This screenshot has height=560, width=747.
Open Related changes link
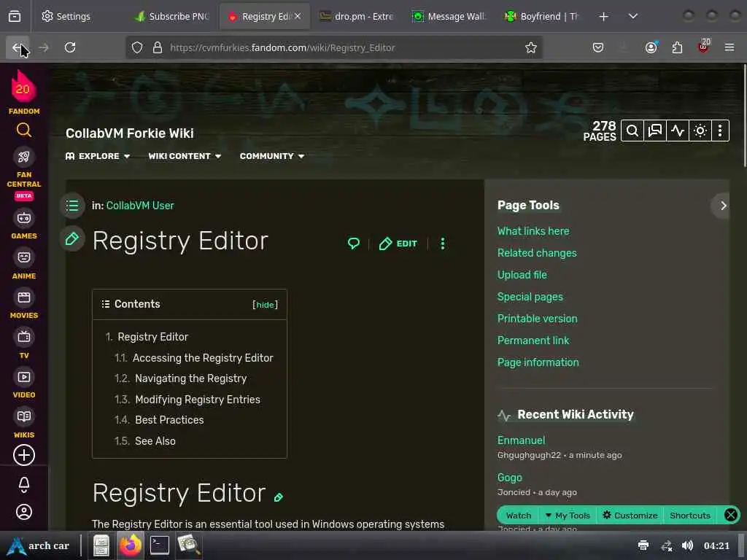coord(537,253)
